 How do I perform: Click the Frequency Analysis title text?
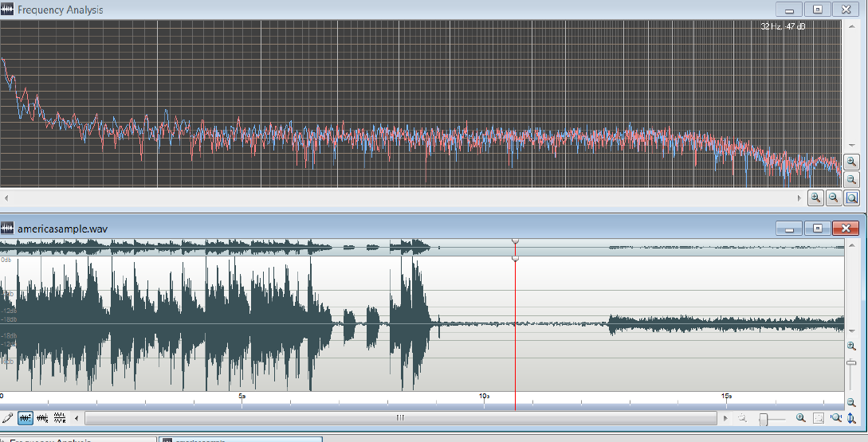pos(61,10)
